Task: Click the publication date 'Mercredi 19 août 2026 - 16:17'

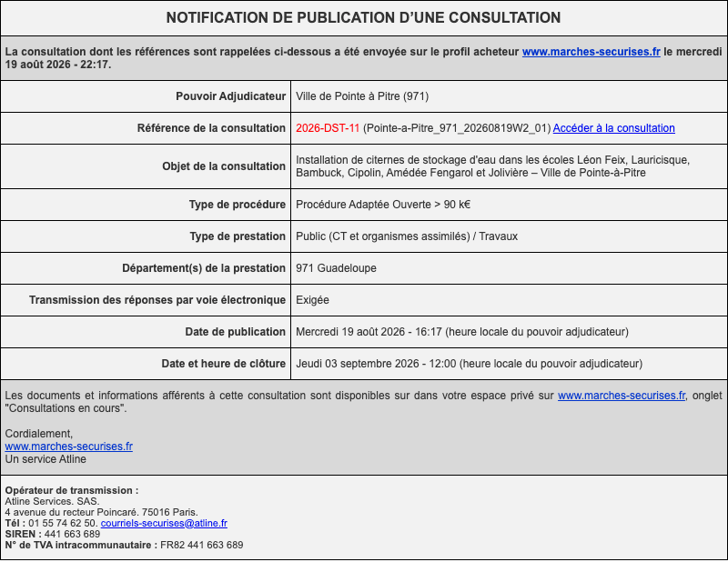Action: pyautogui.click(x=369, y=332)
